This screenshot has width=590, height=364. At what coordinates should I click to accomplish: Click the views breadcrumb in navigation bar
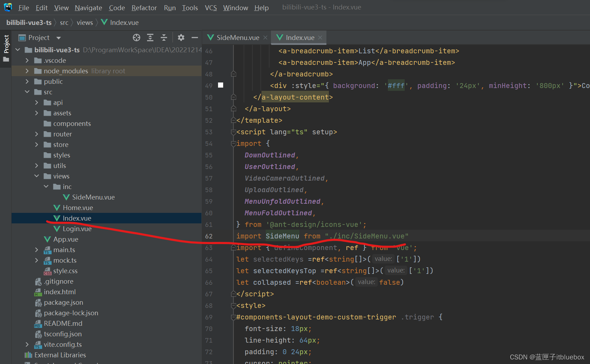tap(85, 22)
